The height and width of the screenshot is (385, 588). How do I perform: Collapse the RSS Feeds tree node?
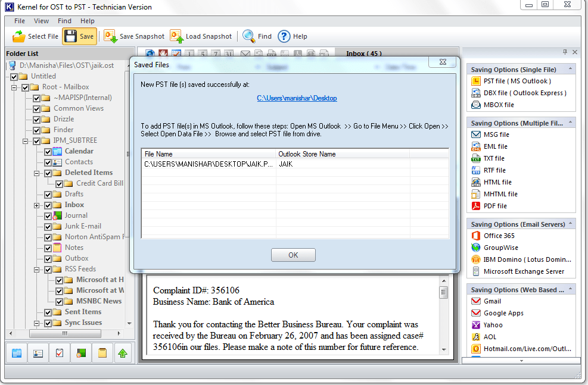click(36, 270)
